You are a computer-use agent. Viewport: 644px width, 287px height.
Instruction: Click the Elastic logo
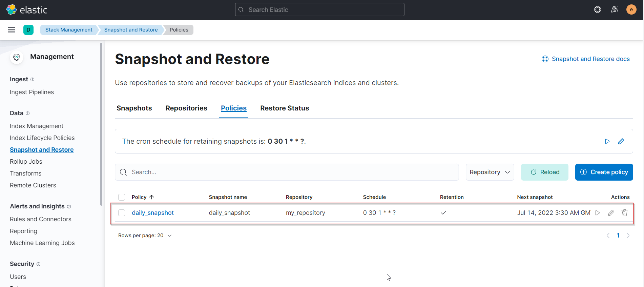point(27,10)
